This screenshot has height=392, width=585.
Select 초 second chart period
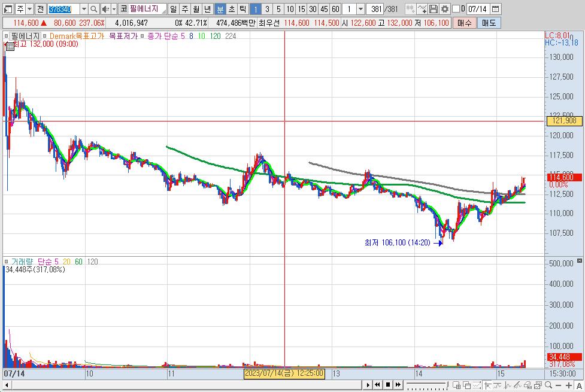click(232, 9)
